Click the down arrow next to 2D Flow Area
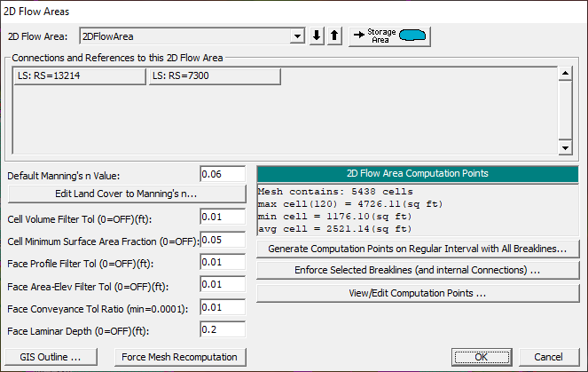Viewport: 588px width, 372px height. point(318,36)
